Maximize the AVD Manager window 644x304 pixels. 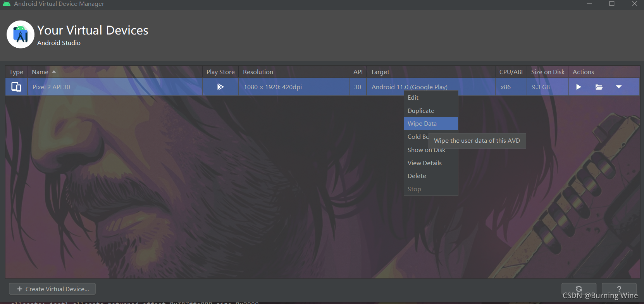(612, 3)
